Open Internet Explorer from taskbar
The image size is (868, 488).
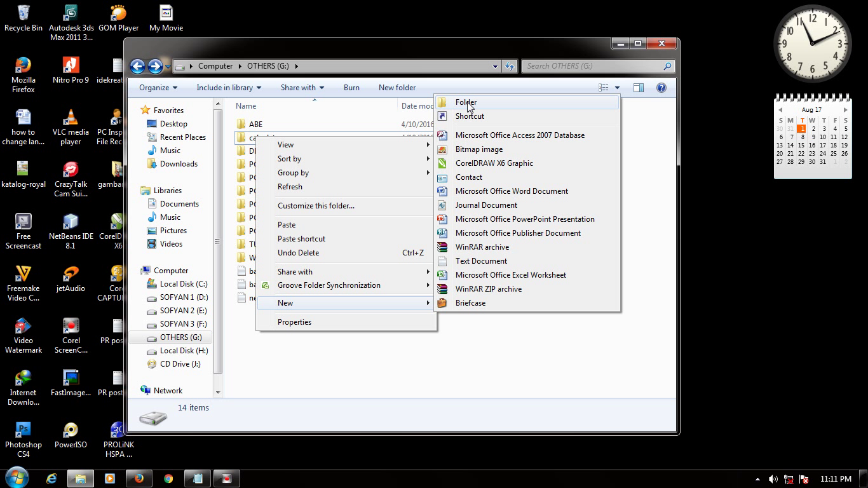click(x=51, y=478)
